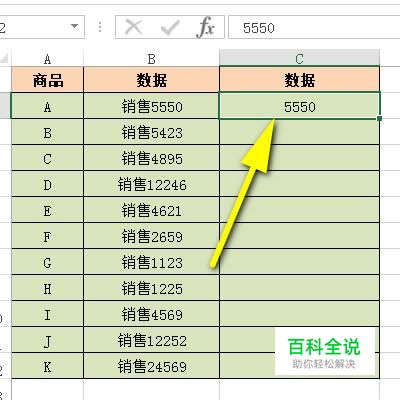This screenshot has width=400, height=400.
Task: Select column B header
Action: pos(151,59)
